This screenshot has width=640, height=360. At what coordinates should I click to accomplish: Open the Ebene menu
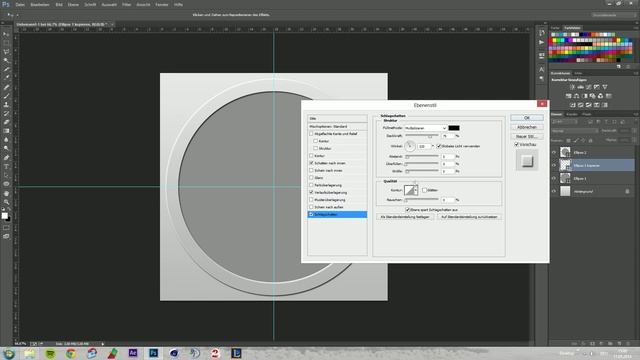(x=73, y=4)
